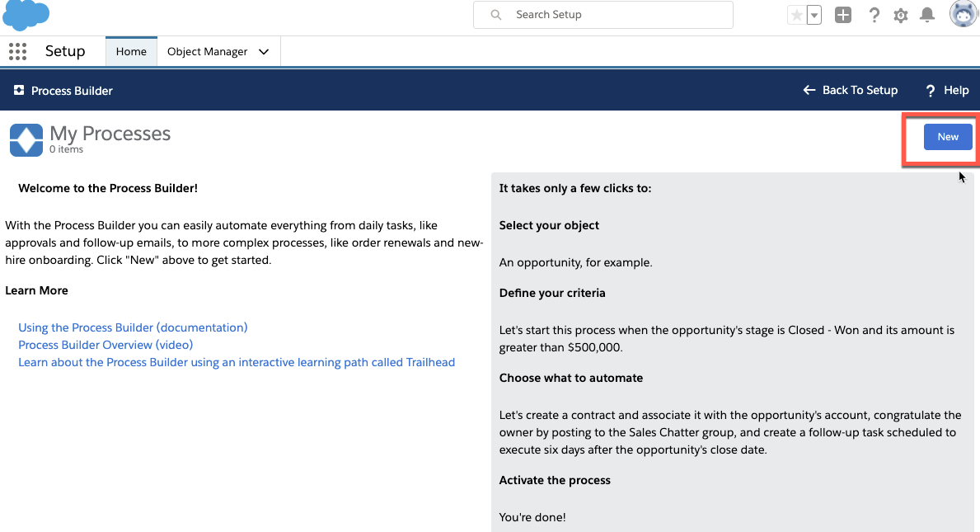Click the "You're done!" text
980x532 pixels.
pos(532,518)
